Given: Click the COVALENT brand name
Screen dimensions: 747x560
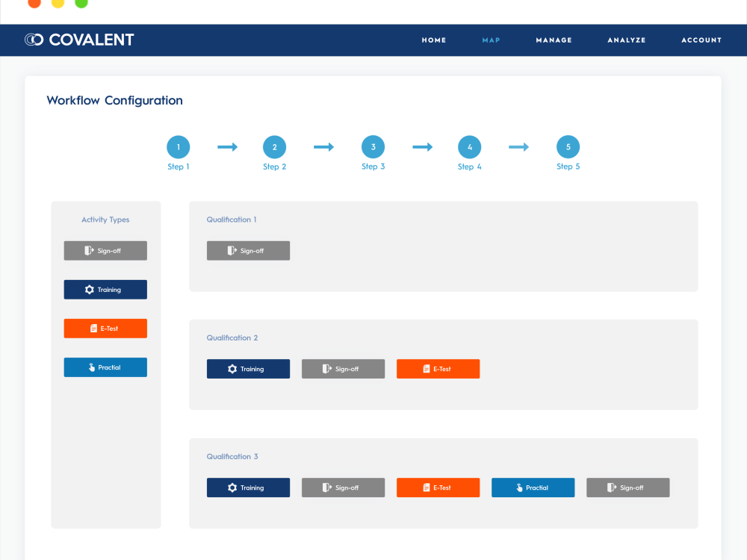Looking at the screenshot, I should point(91,40).
